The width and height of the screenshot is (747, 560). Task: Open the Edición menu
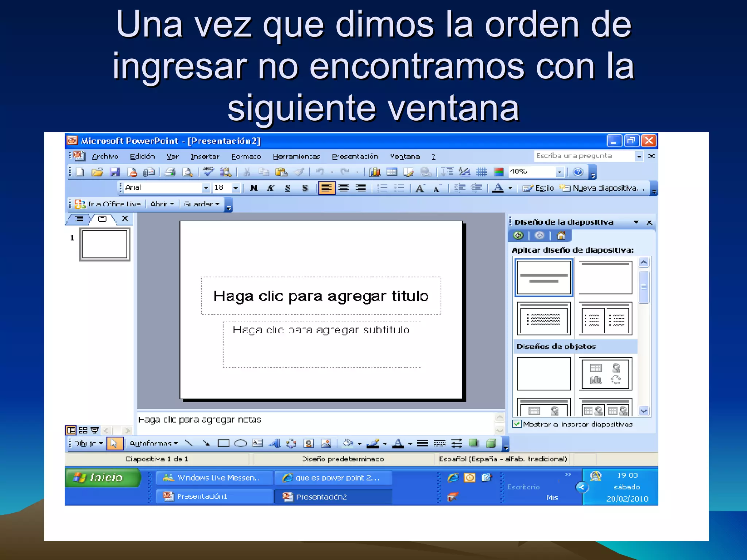tap(142, 156)
